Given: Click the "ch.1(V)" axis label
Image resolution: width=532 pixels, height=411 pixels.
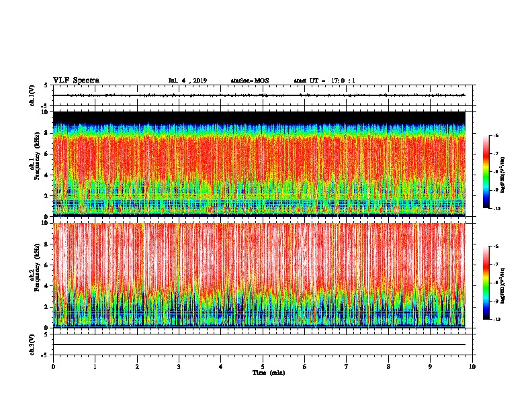Looking at the screenshot, I should coord(32,95).
